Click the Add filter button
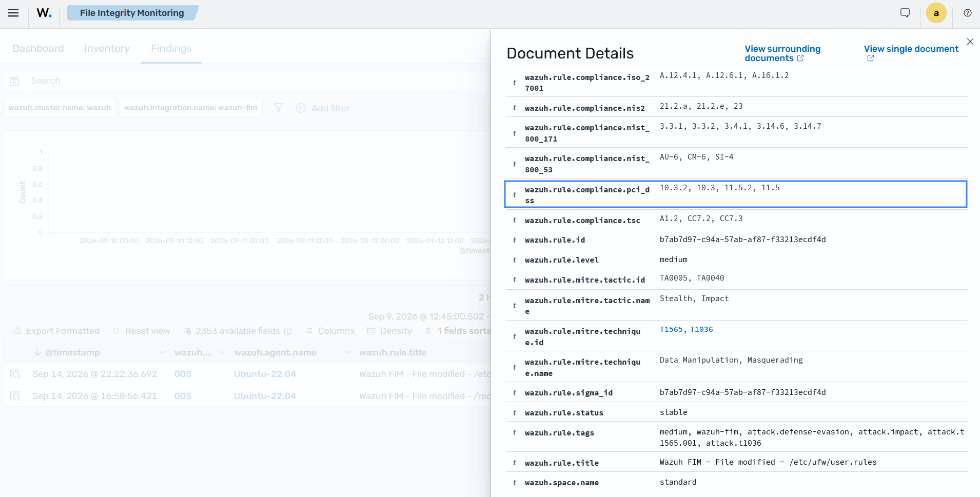 pos(323,108)
